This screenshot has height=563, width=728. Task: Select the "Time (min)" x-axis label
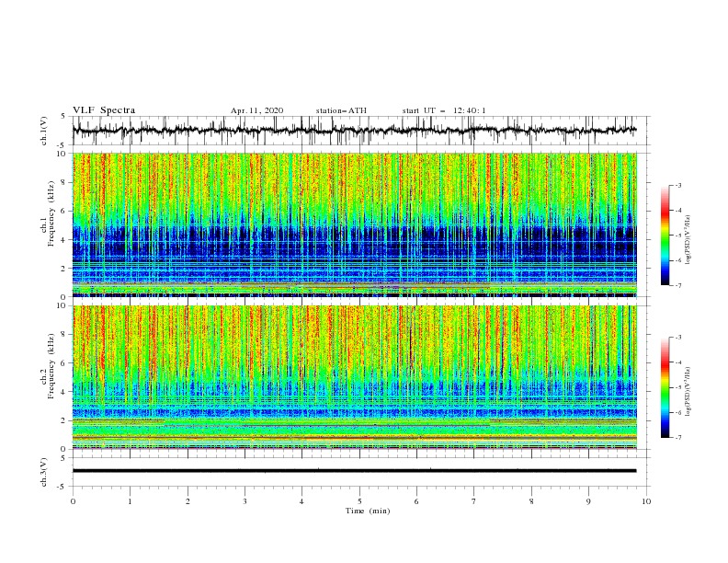(368, 511)
